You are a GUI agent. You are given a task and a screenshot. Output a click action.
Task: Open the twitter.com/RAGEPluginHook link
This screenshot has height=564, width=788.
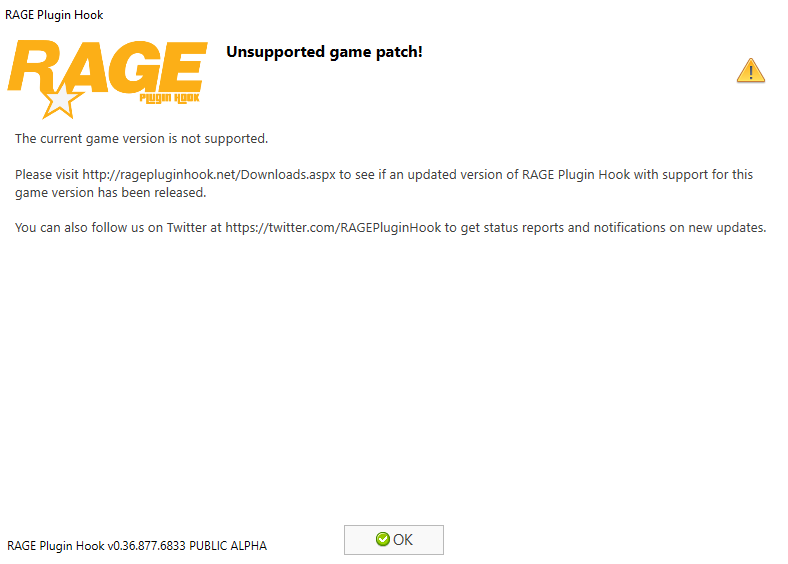(x=333, y=228)
